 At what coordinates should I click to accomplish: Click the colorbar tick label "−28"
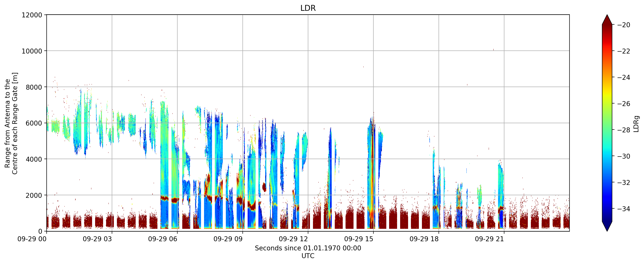[623, 130]
